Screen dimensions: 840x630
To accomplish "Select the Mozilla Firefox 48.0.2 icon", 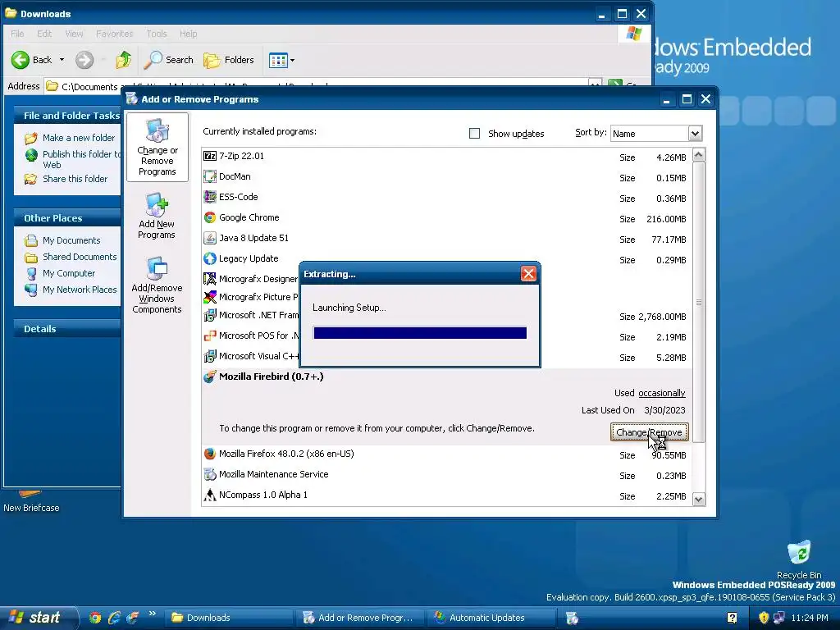I will pyautogui.click(x=209, y=454).
